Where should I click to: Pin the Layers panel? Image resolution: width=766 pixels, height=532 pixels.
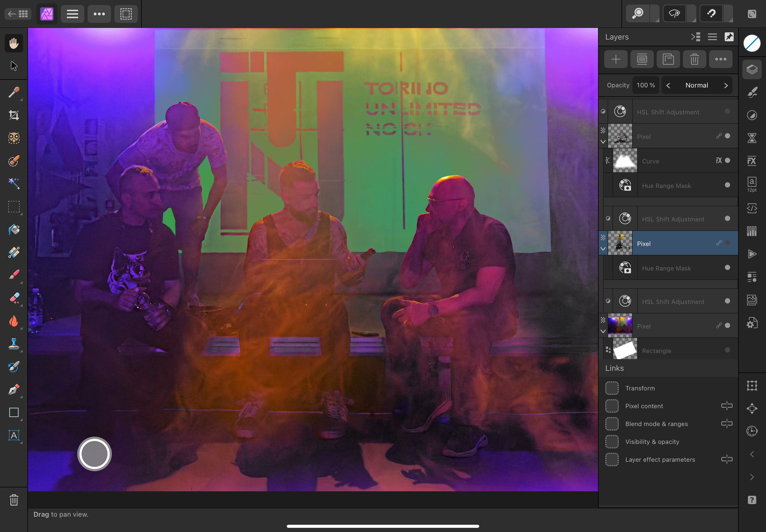[x=729, y=37]
